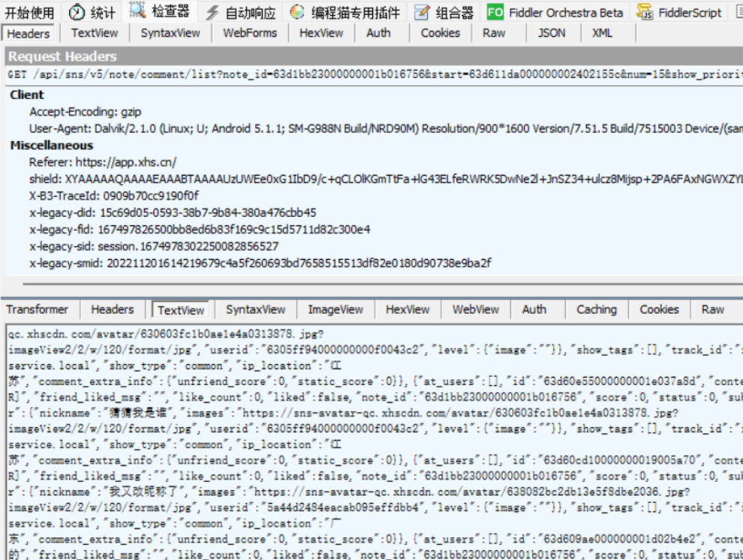Select the shield header row
The height and width of the screenshot is (560, 743).
click(387, 179)
